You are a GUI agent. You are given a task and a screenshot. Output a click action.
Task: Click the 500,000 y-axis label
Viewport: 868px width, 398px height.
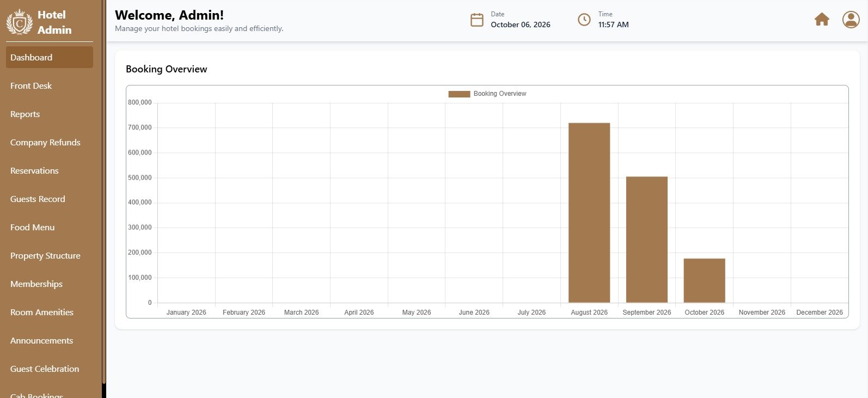[140, 177]
